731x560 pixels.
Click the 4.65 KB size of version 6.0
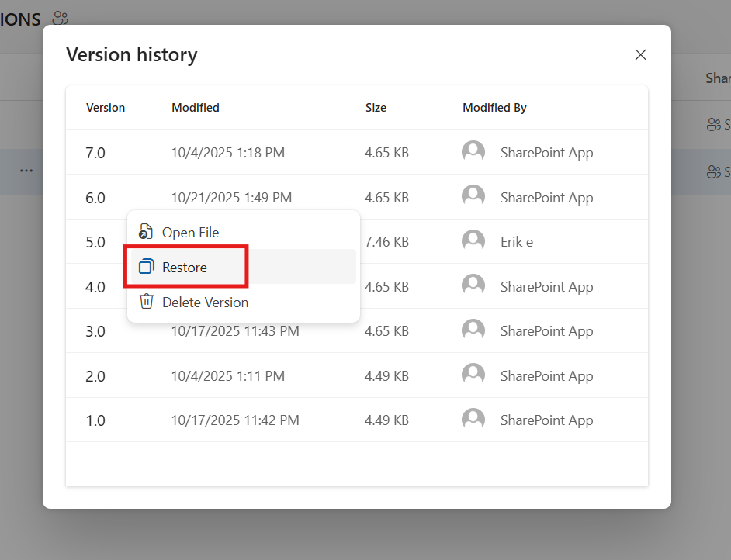pos(386,198)
